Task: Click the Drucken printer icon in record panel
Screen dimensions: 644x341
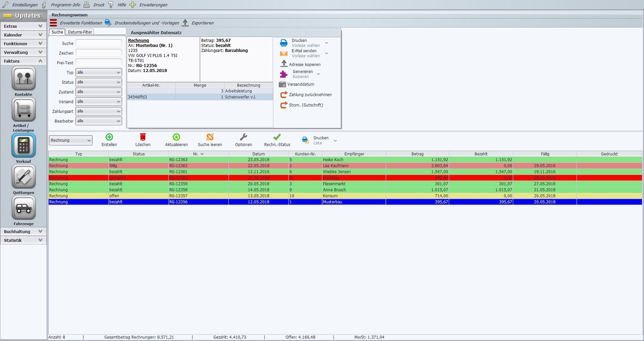Action: click(284, 43)
